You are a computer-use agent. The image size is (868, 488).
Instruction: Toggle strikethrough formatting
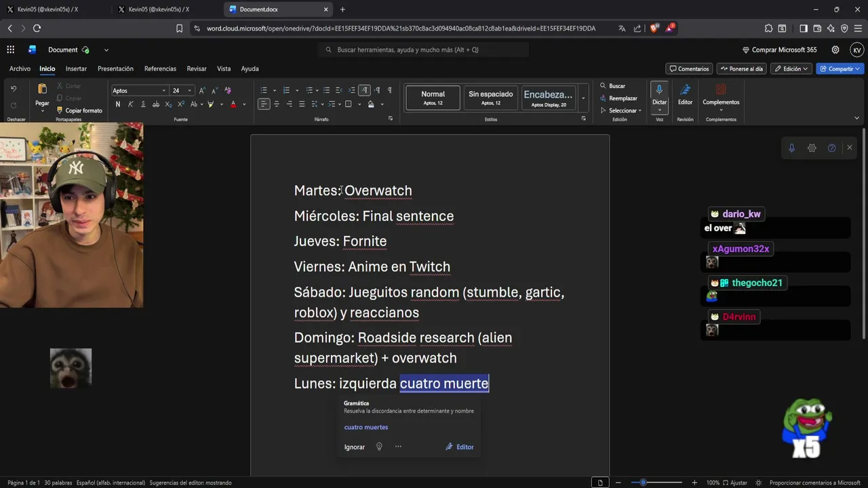pyautogui.click(x=156, y=104)
